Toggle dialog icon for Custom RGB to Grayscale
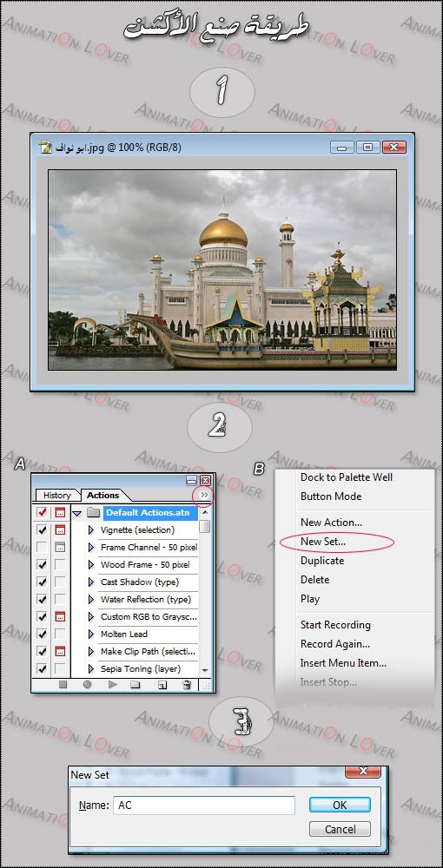This screenshot has width=443, height=868. tap(60, 616)
